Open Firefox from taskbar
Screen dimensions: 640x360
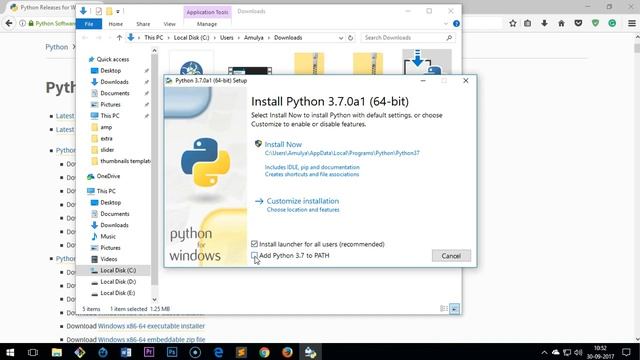point(287,352)
